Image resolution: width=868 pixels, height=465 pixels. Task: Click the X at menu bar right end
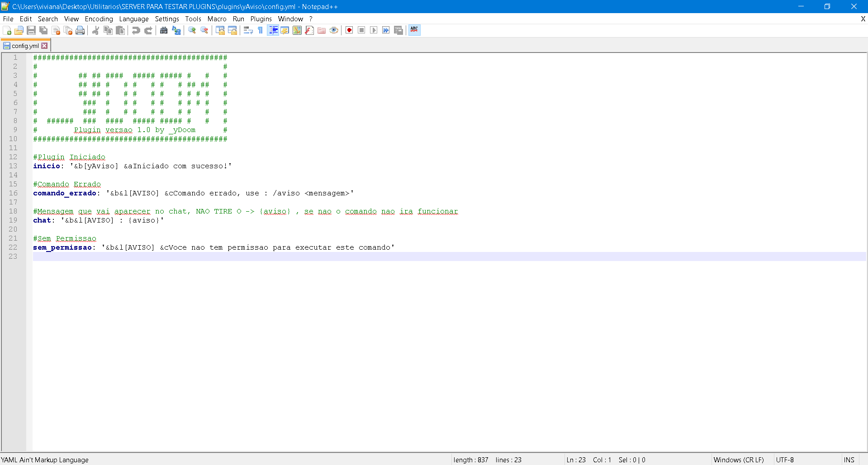pos(863,19)
